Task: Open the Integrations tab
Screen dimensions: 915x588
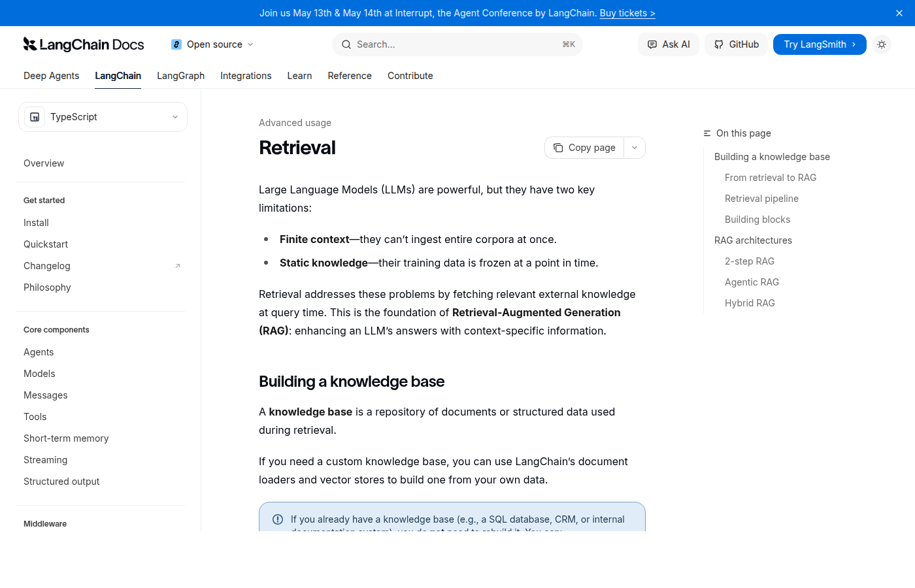Action: 246,76
